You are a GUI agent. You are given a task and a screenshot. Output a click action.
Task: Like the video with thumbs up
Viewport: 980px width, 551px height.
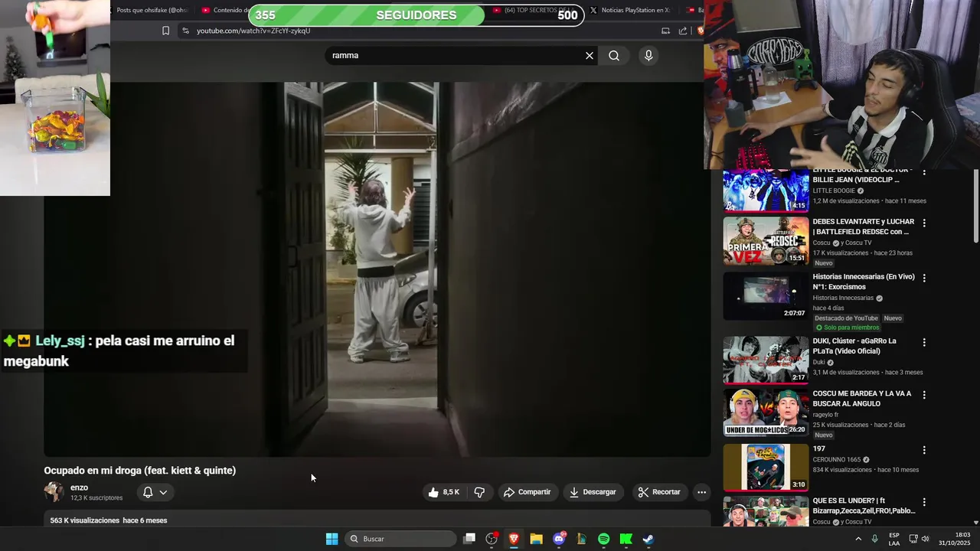click(444, 492)
